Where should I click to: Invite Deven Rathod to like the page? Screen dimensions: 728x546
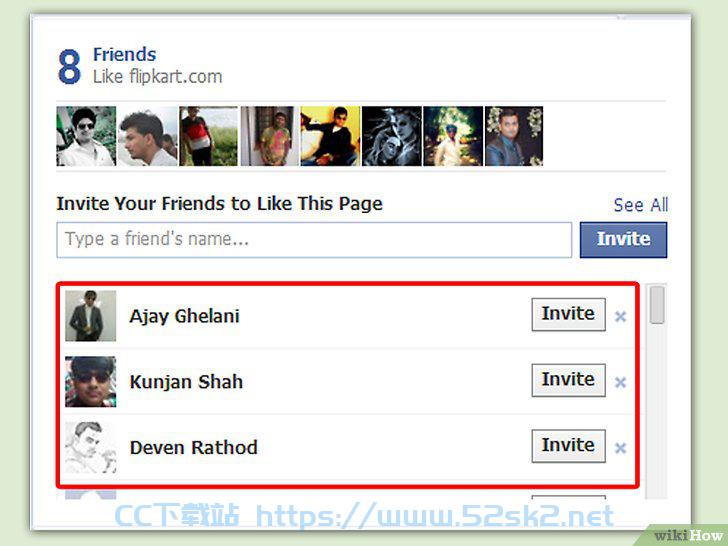tap(568, 446)
